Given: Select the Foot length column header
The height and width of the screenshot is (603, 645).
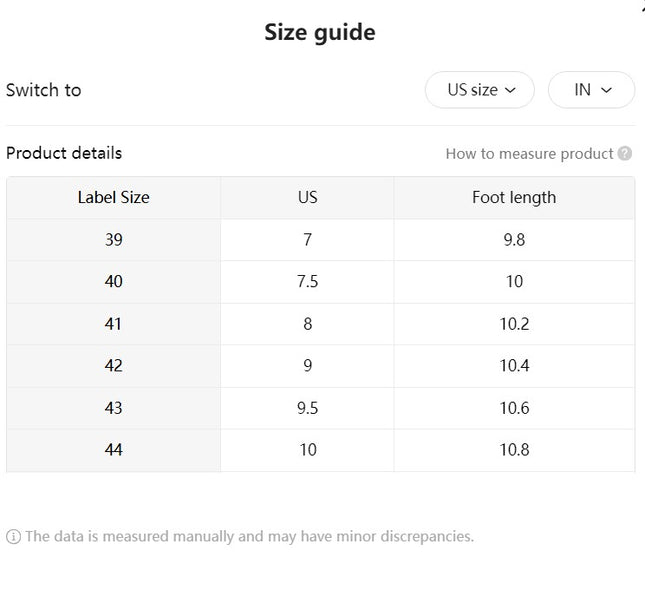Looking at the screenshot, I should [x=514, y=197].
